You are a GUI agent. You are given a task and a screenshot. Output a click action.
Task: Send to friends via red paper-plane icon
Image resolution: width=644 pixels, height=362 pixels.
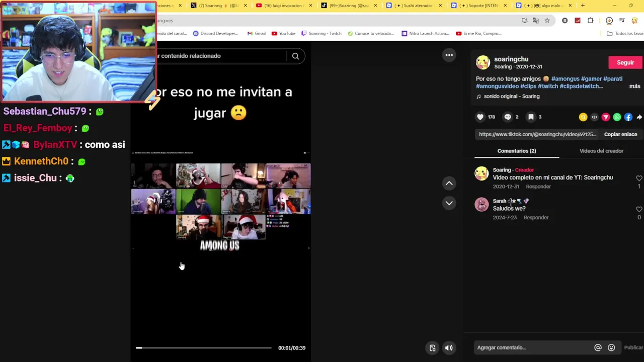(606, 117)
